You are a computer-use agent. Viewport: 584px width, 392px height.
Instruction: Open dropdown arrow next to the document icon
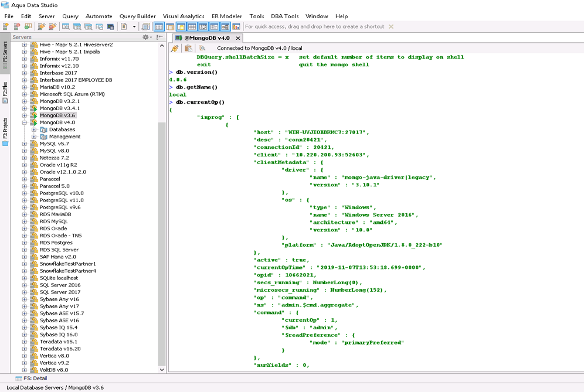[134, 26]
